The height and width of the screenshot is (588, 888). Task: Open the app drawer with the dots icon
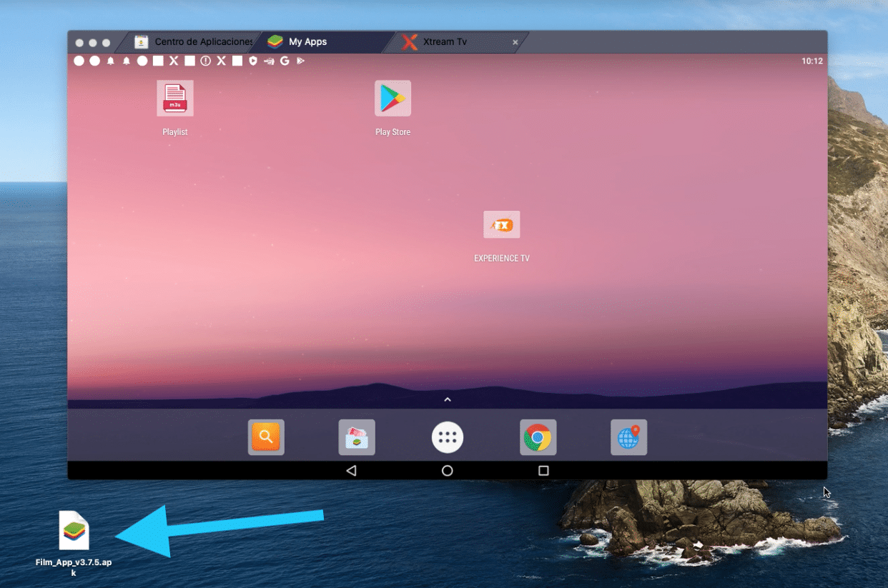click(x=447, y=437)
